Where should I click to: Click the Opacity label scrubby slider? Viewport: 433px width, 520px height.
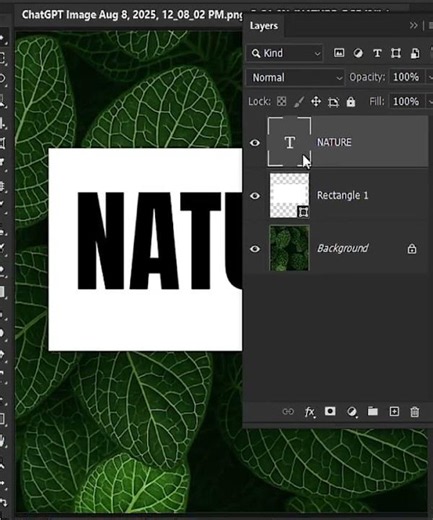click(x=367, y=77)
